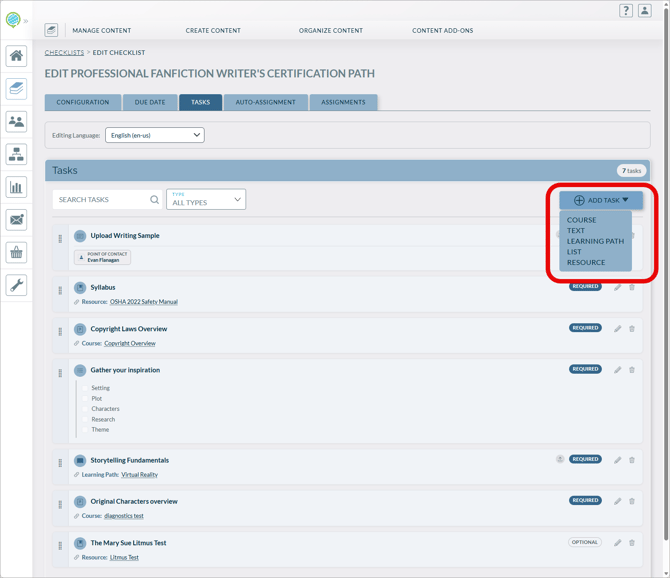Edit the Storytelling Fundamentals task
670x578 pixels.
[x=617, y=460]
